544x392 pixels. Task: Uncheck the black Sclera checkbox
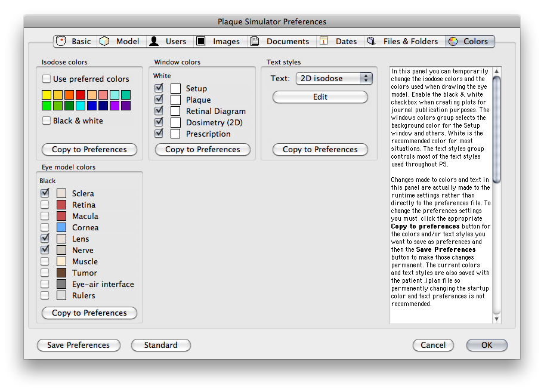(45, 193)
